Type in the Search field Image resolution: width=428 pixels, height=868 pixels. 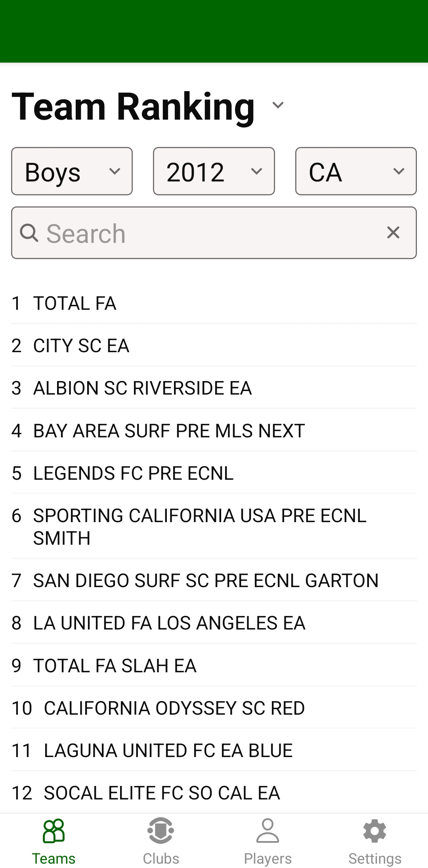click(x=206, y=233)
